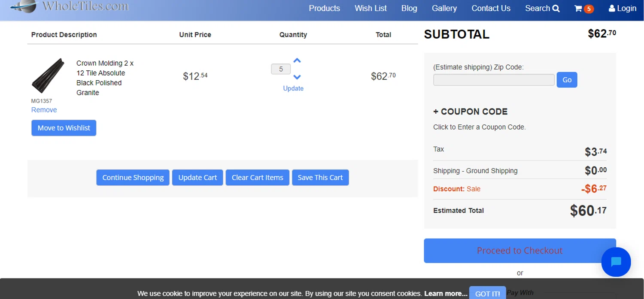Click the Shipping - Ground Shipping label

point(475,171)
